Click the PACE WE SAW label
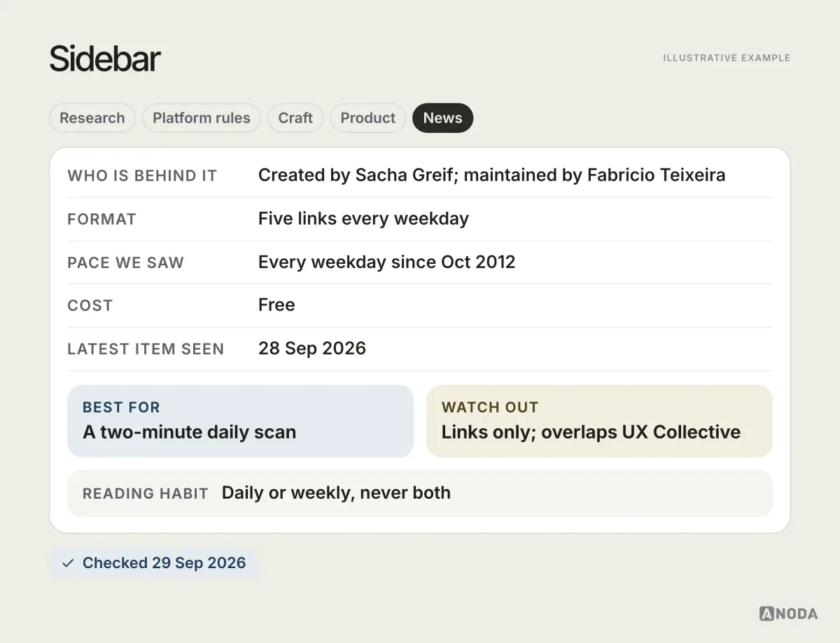Viewport: 840px width, 643px height. tap(125, 262)
